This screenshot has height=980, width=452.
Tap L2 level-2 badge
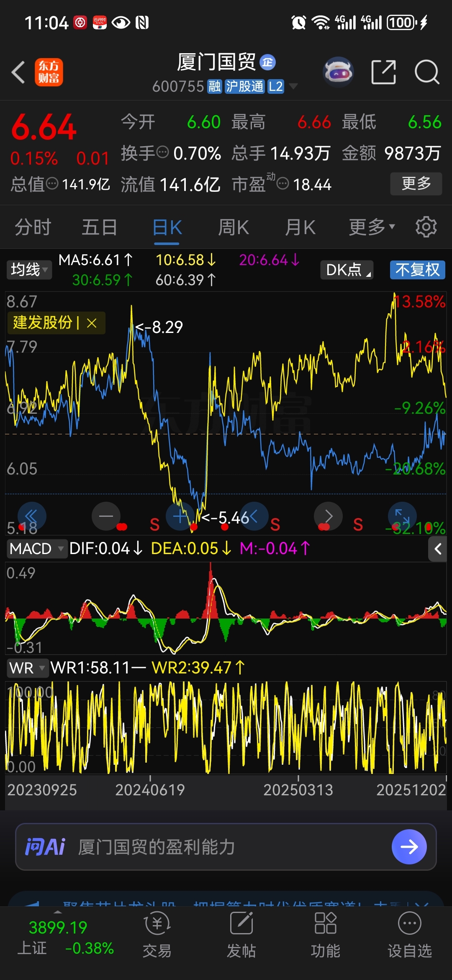click(276, 87)
